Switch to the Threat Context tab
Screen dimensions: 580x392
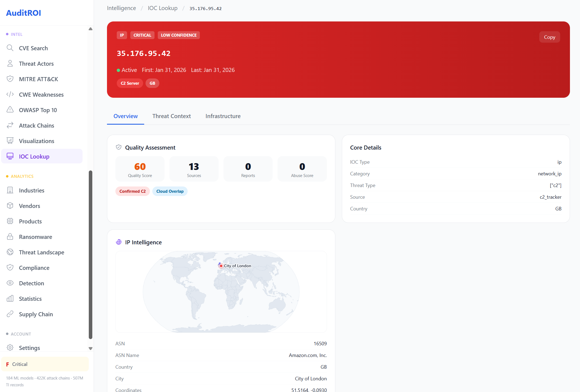pos(172,116)
